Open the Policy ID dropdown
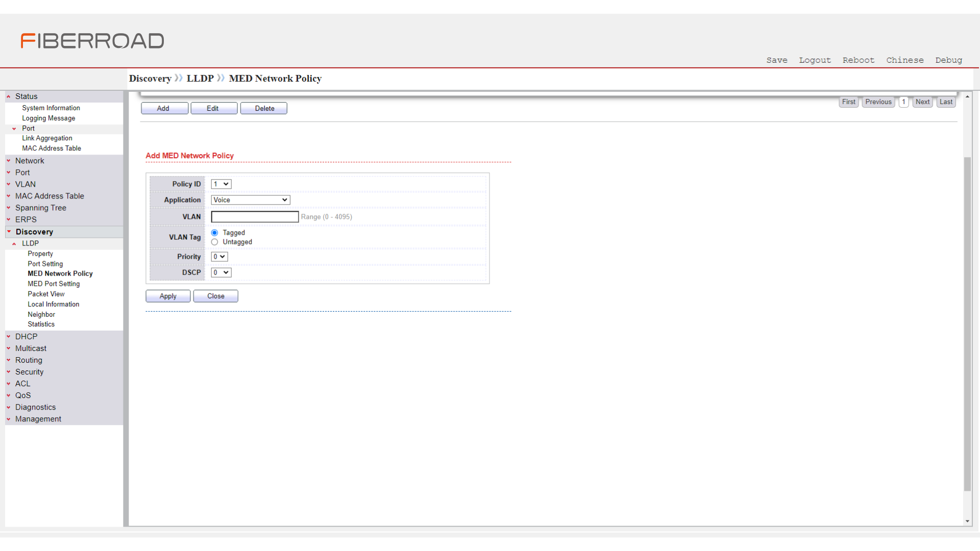The width and height of the screenshot is (980, 551). pos(221,184)
